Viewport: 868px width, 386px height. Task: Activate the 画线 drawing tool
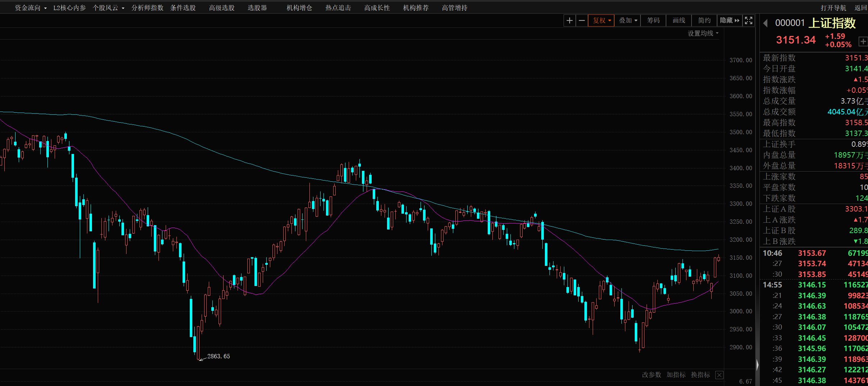pos(679,21)
